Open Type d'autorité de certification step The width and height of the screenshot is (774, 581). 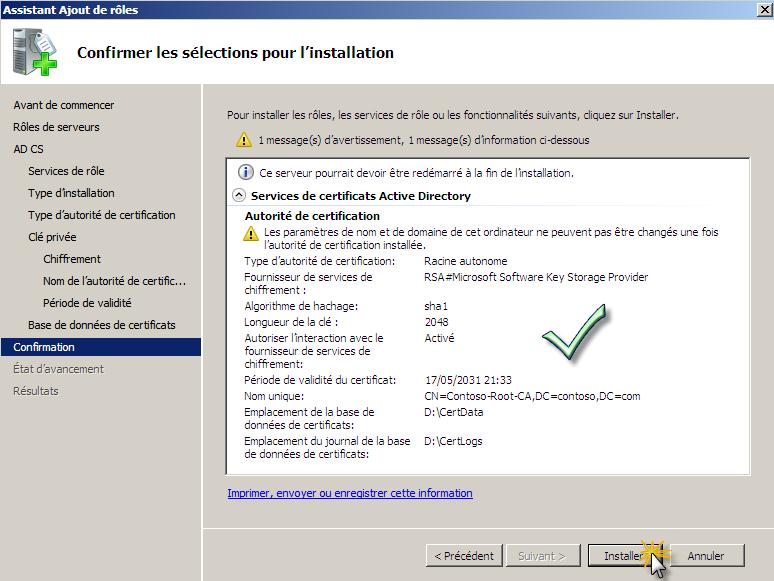pyautogui.click(x=102, y=215)
